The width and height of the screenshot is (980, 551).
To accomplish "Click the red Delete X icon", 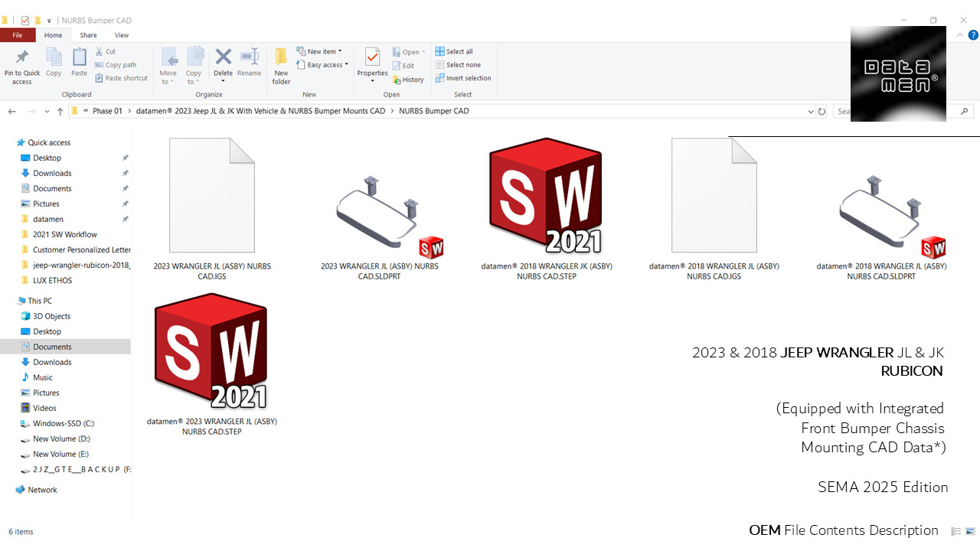I will tap(223, 57).
